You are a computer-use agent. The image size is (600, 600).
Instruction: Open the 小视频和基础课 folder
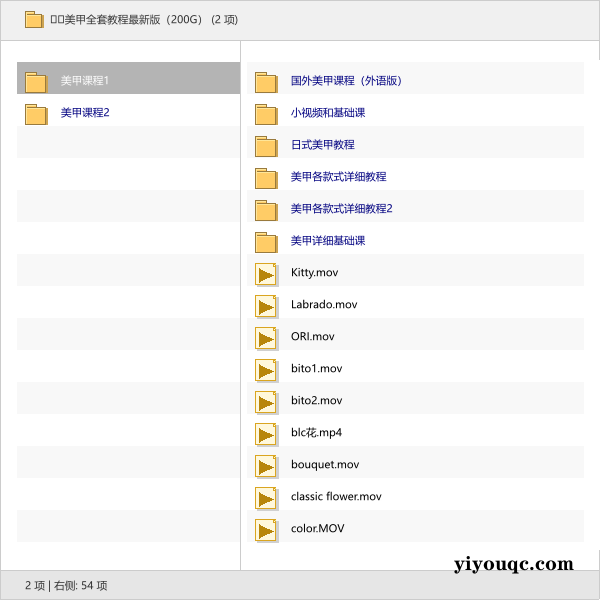point(327,113)
